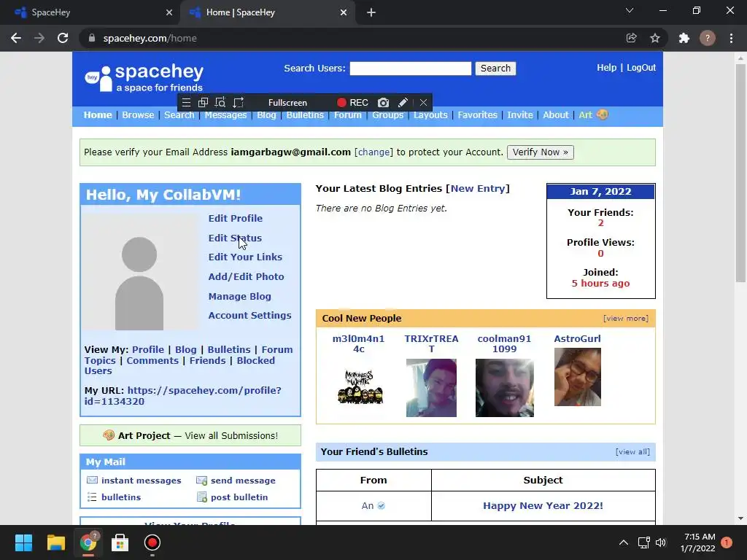
Task: Open a new browser tab with the plus icon
Action: coord(371,12)
